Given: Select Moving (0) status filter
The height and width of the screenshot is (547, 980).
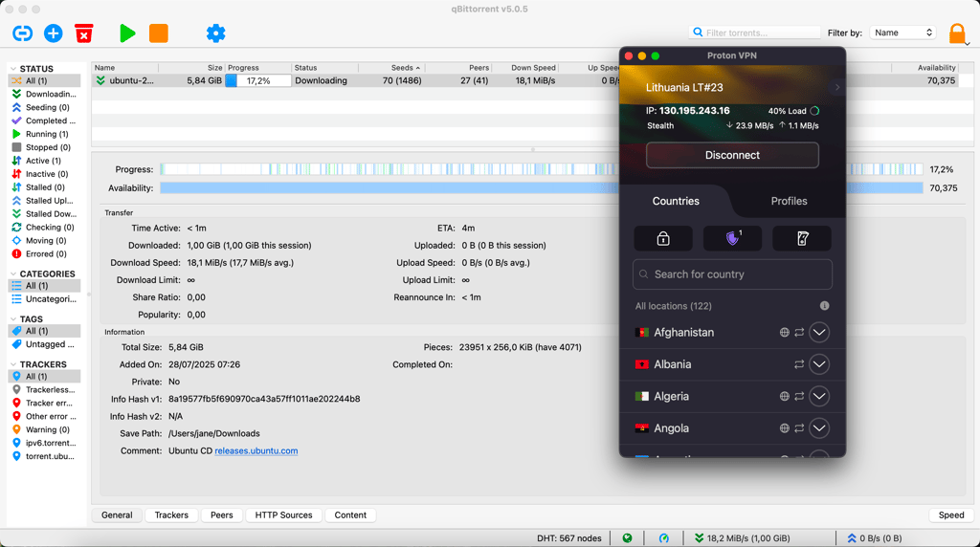Looking at the screenshot, I should tap(44, 240).
